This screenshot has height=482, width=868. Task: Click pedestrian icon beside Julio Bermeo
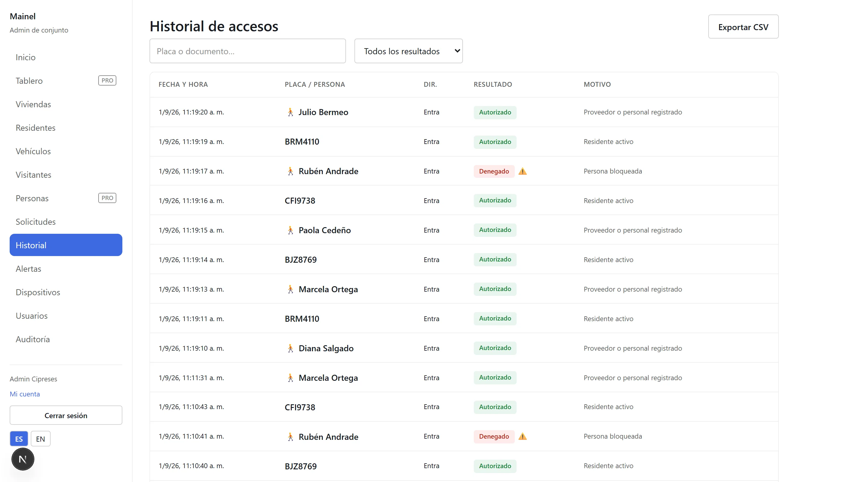290,112
